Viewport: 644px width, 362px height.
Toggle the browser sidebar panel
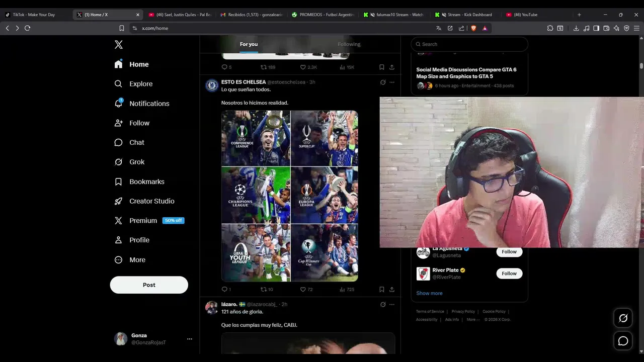point(596,28)
